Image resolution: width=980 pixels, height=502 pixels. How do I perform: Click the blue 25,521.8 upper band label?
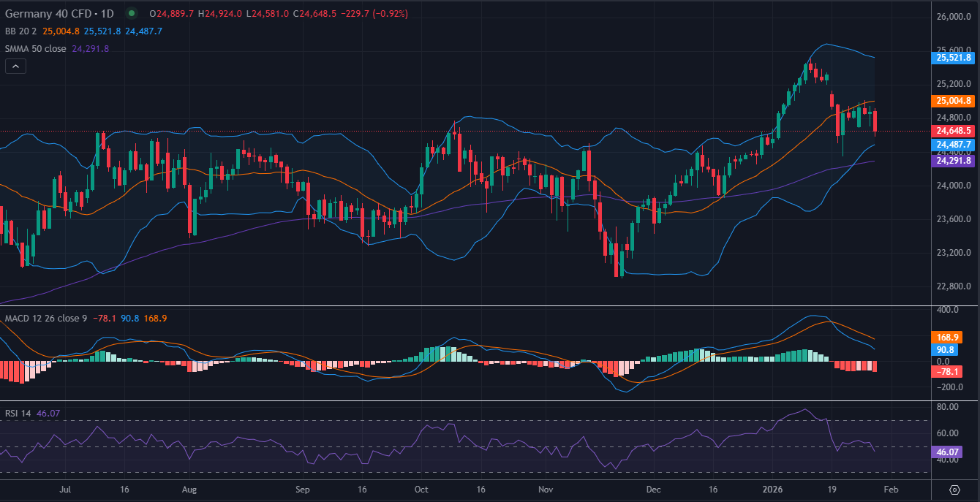[953, 58]
